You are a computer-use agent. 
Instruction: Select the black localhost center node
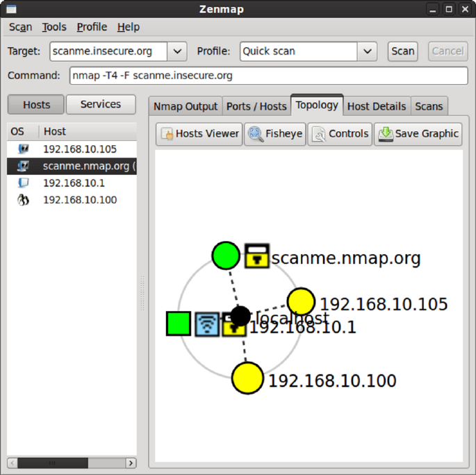tap(240, 316)
